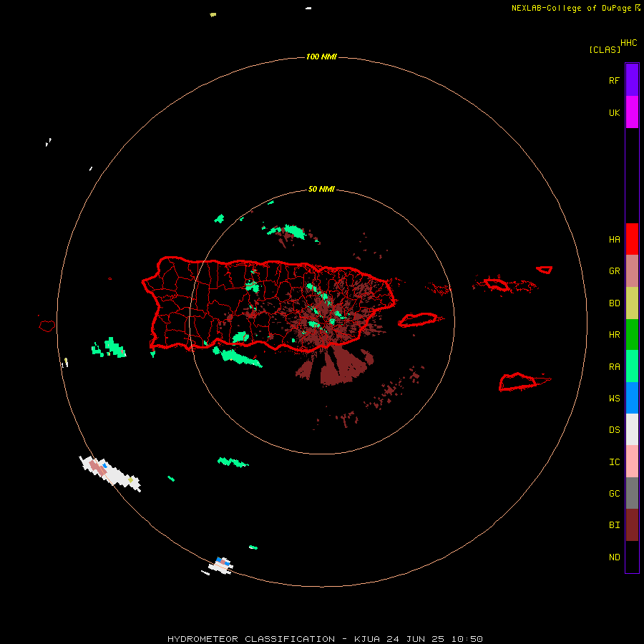Click the 100 NMI range ring label
Image resolution: width=644 pixels, height=644 pixels.
[x=321, y=57]
